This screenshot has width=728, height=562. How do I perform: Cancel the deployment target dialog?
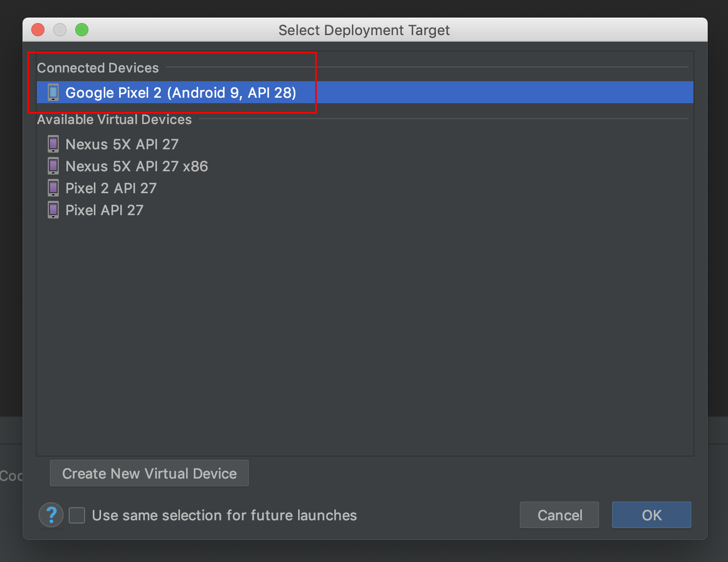(x=559, y=515)
